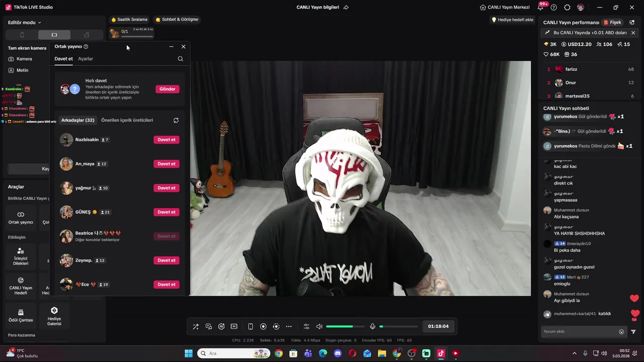
Task: Open the emoji picker in chat input
Action: 621,332
